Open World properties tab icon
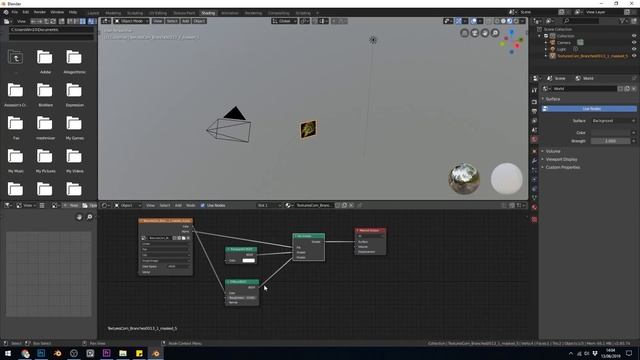 [x=534, y=140]
